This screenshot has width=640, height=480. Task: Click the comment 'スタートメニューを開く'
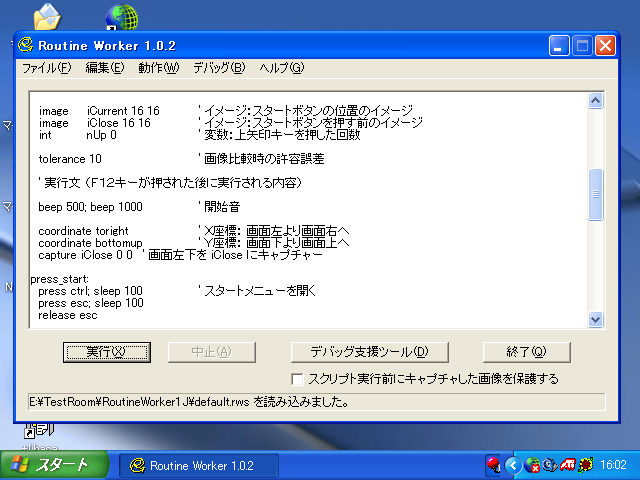260,291
